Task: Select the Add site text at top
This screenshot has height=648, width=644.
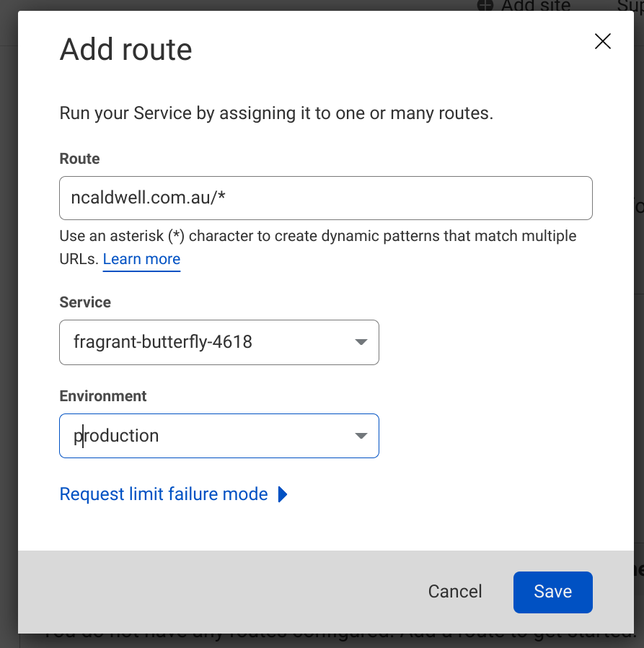Action: pos(535,6)
